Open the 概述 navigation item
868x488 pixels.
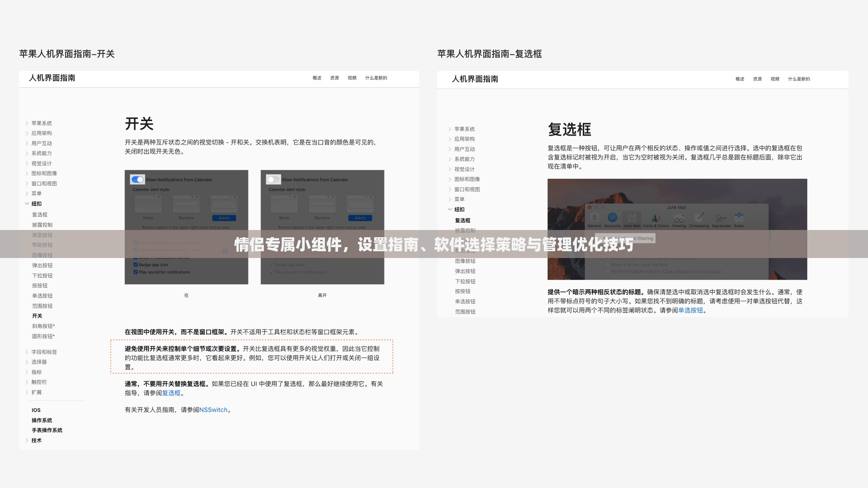[317, 78]
